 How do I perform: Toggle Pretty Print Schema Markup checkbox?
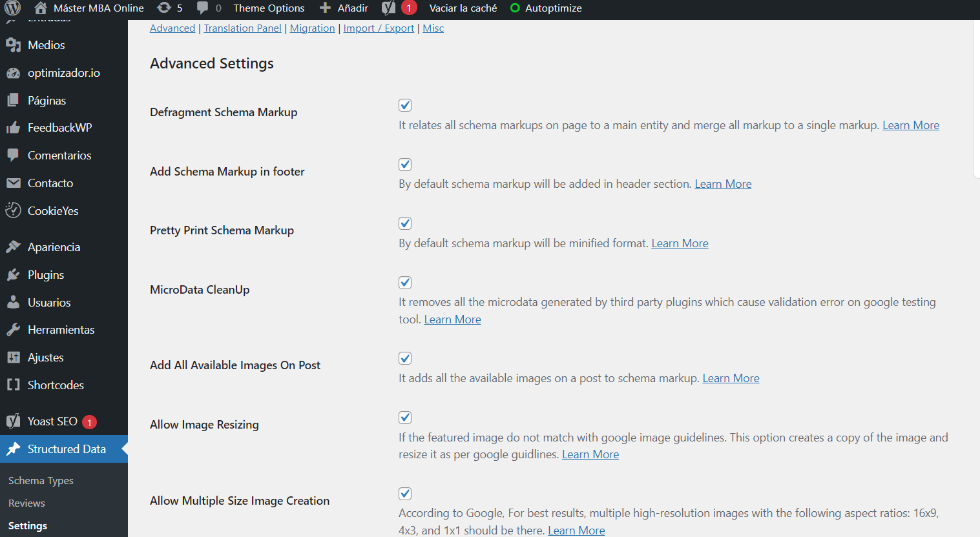tap(405, 223)
